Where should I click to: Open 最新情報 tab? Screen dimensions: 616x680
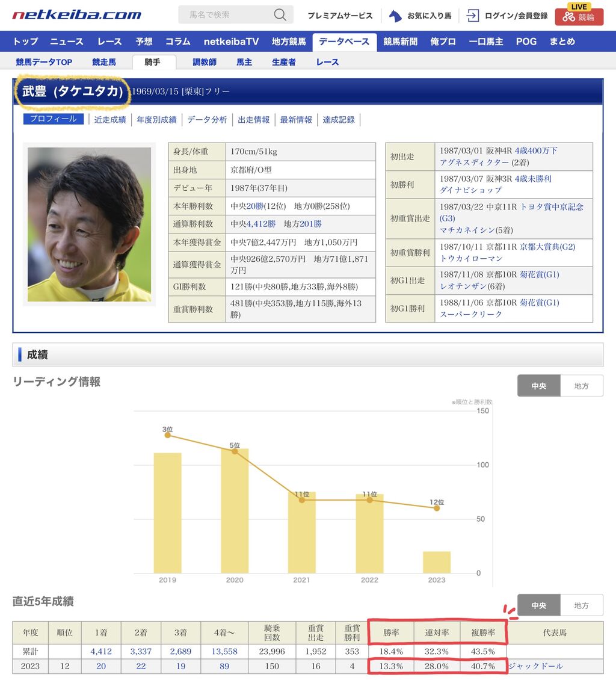click(296, 120)
